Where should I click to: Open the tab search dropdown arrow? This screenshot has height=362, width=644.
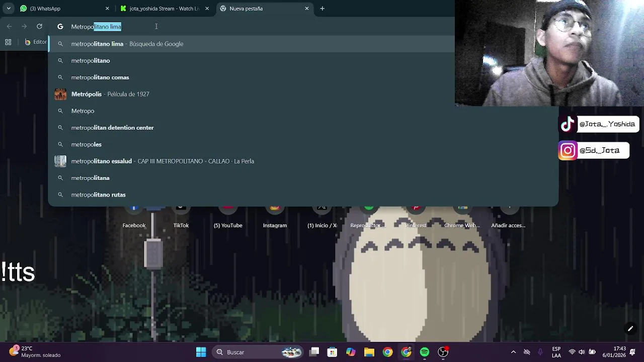(x=8, y=9)
